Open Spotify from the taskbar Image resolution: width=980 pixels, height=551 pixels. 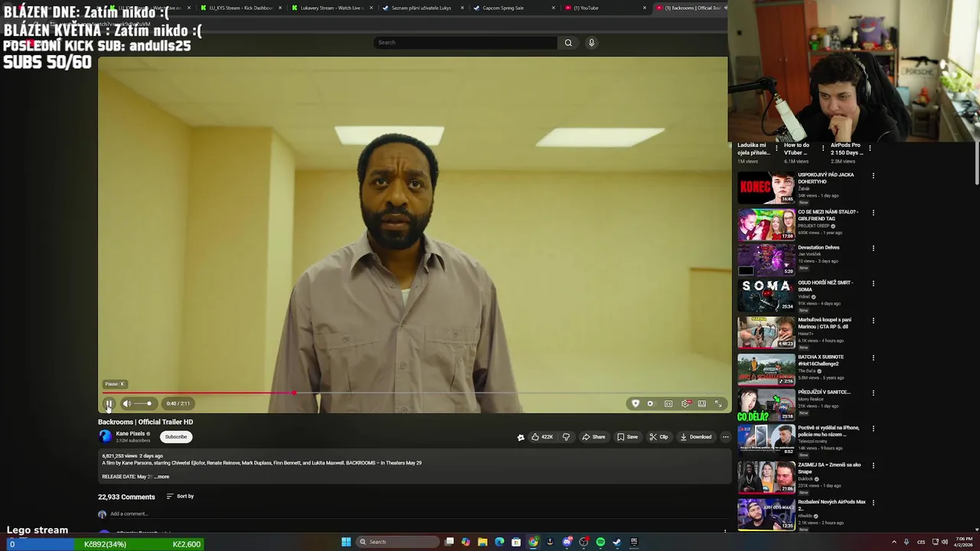coord(600,542)
